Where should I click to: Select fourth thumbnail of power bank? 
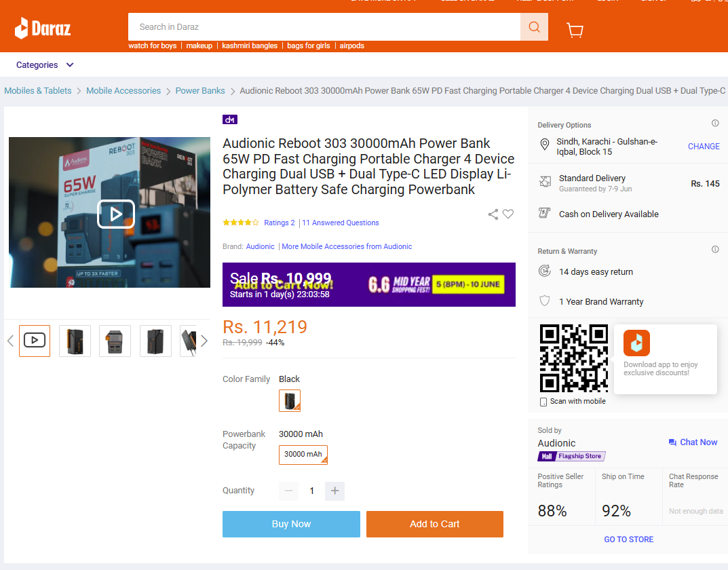(x=155, y=341)
